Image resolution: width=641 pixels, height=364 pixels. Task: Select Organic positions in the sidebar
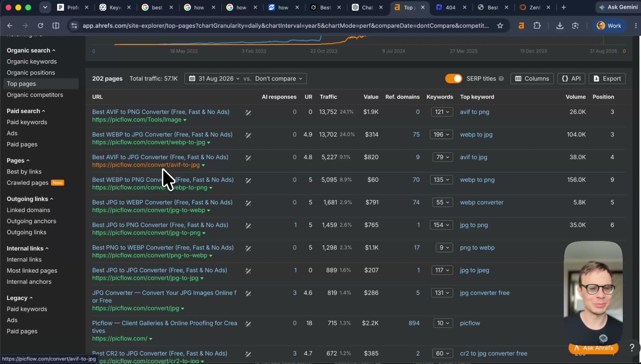(31, 72)
